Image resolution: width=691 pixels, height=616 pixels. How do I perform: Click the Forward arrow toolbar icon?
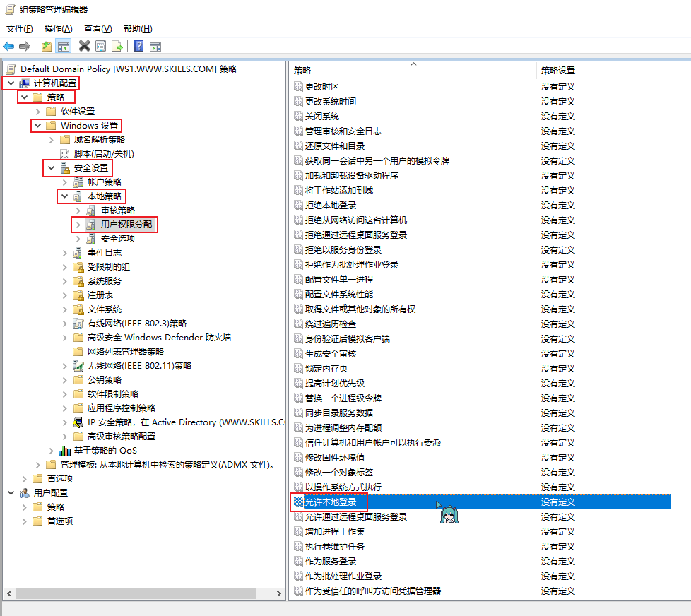(25, 46)
